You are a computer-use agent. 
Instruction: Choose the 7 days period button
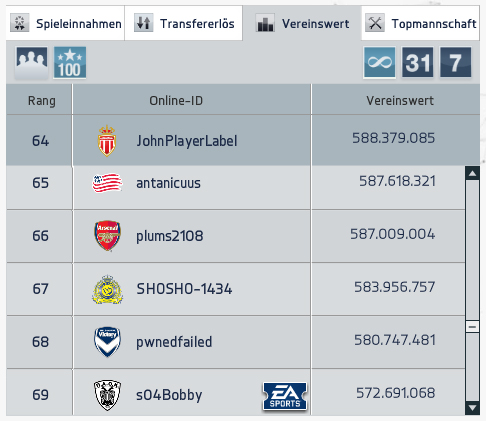pos(455,62)
